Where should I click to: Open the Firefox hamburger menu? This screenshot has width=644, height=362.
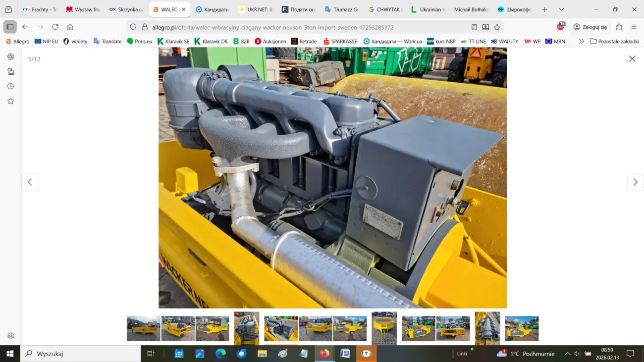pos(633,26)
